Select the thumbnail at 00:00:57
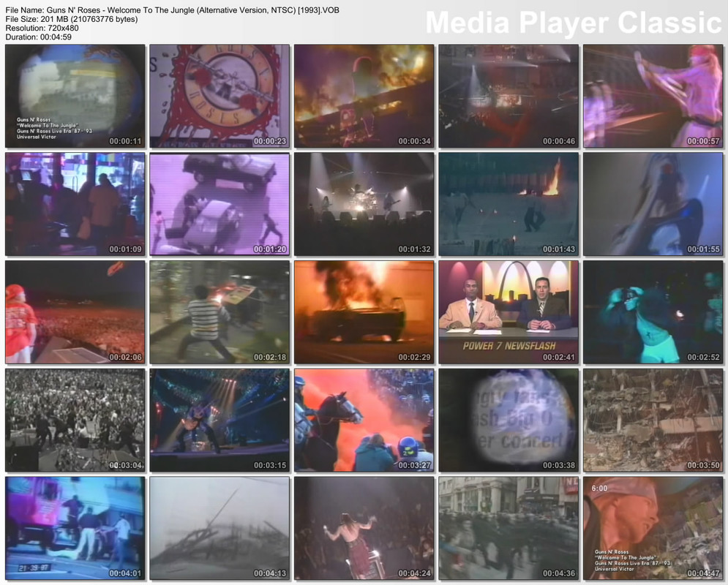The width and height of the screenshot is (728, 585). coord(653,96)
